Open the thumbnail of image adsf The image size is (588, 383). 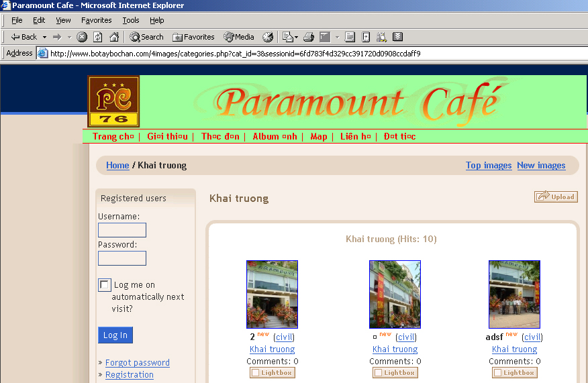coord(514,294)
